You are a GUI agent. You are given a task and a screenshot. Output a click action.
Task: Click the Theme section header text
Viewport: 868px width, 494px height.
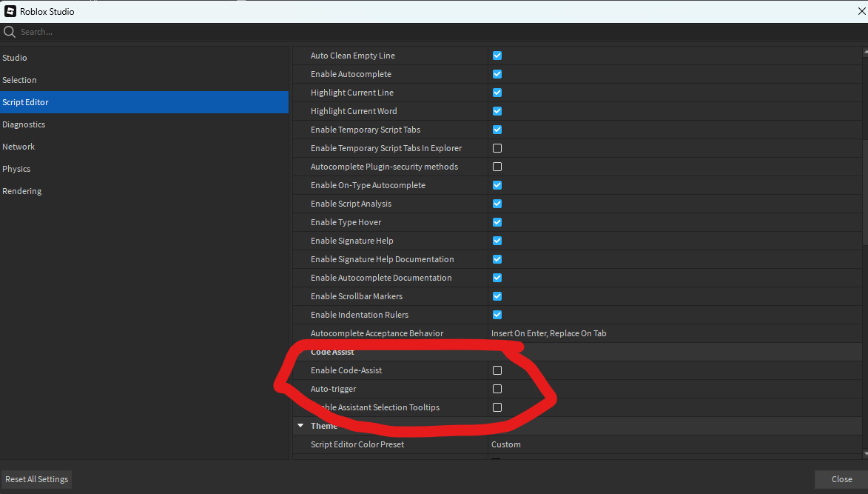324,426
